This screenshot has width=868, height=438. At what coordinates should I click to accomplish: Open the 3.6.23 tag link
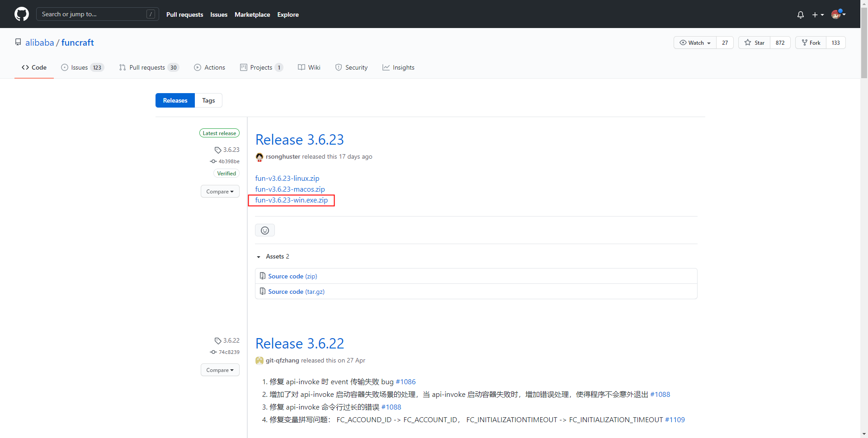[x=227, y=150]
